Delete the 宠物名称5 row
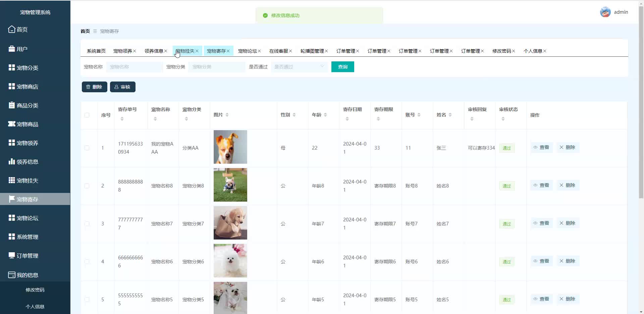Viewport: 644px width, 314px height. point(568,299)
